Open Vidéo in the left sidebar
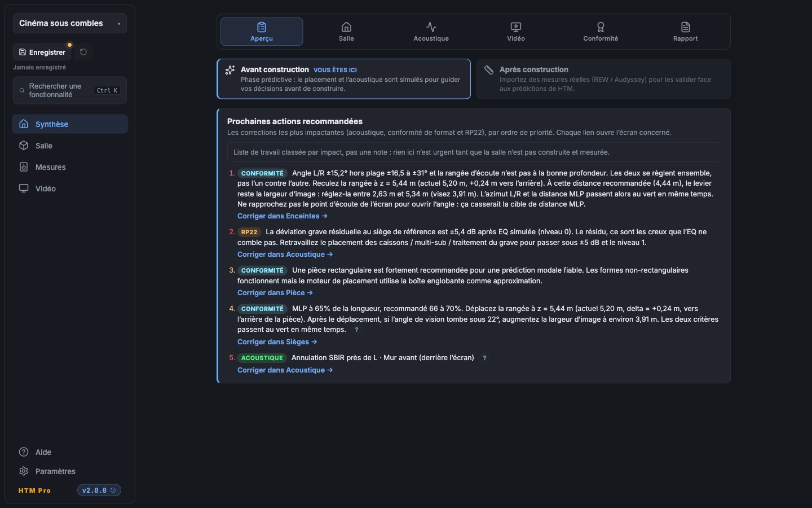812x508 pixels. 70,189
